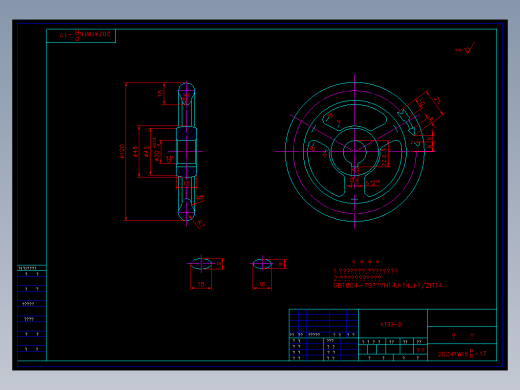Select the outer rim circle of the handwheel

click(355, 152)
